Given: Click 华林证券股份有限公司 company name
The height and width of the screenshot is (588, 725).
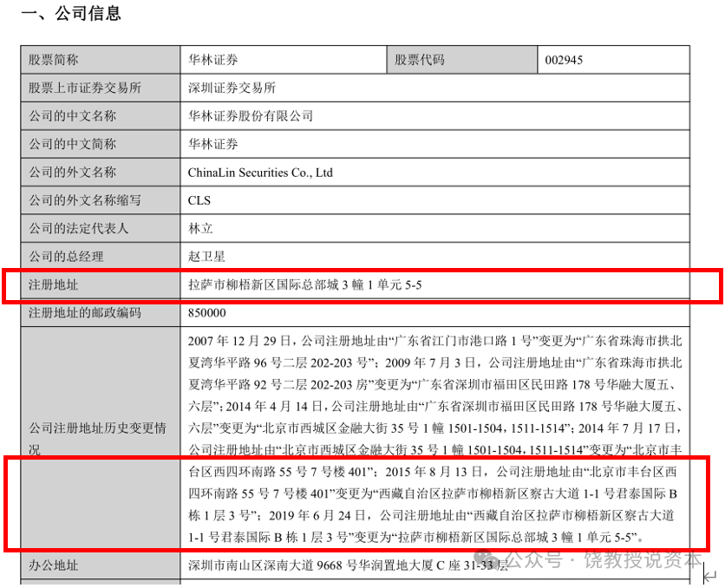Looking at the screenshot, I should pos(251,116).
